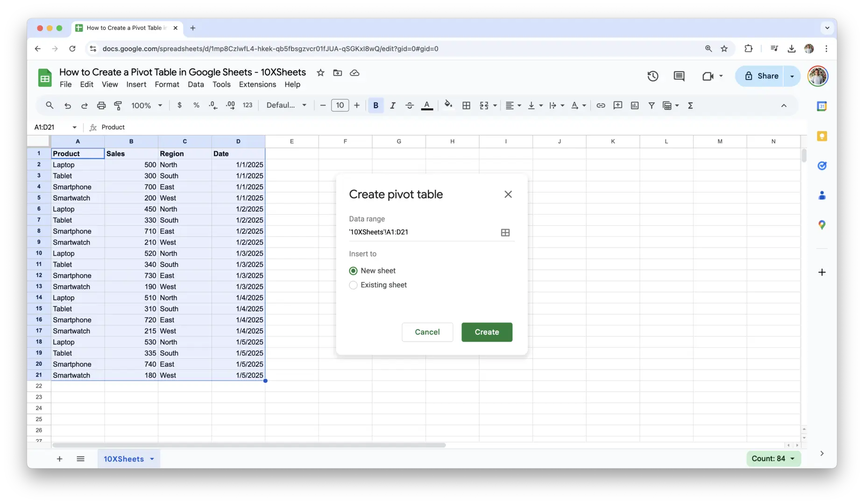Select the New sheet radio option
The height and width of the screenshot is (504, 864).
[x=353, y=271]
